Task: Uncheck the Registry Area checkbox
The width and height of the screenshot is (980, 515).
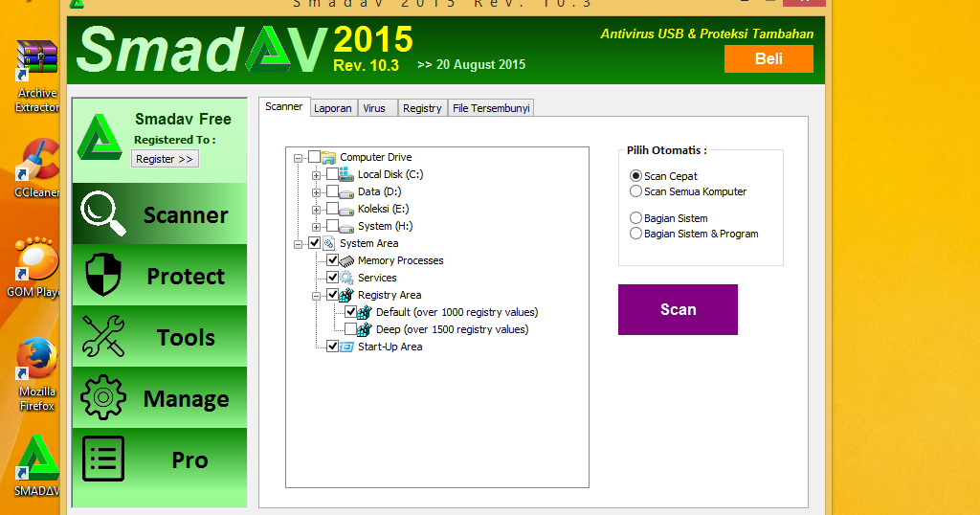Action: [332, 295]
